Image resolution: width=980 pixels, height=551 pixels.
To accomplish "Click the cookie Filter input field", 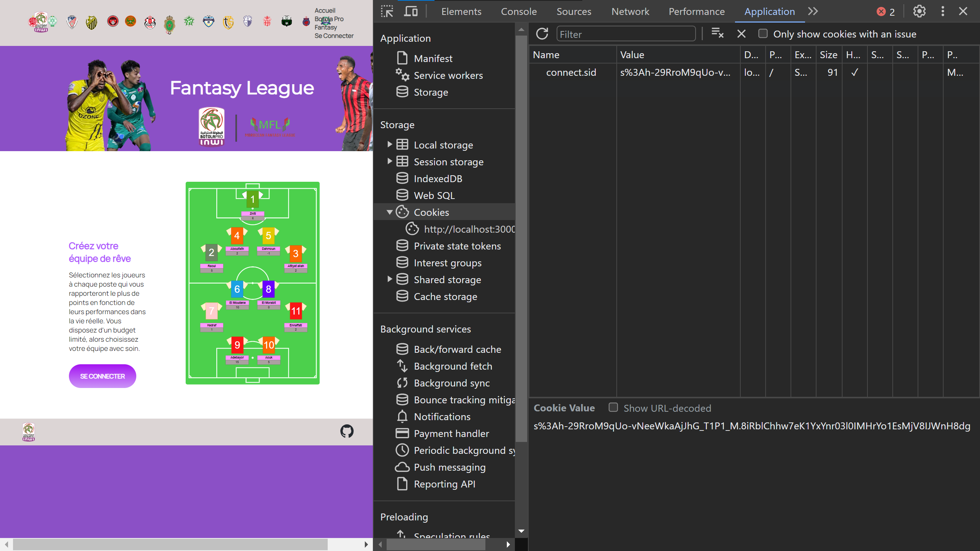I will [626, 34].
